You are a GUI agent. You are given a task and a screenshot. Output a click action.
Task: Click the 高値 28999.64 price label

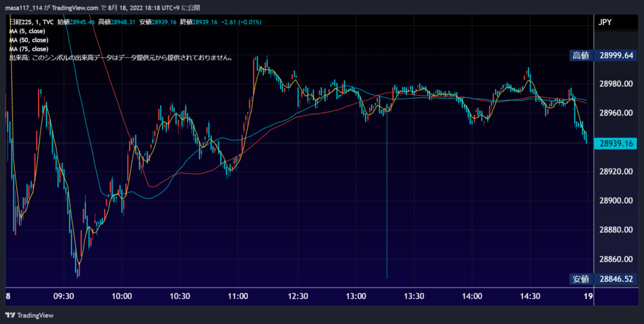tap(604, 55)
